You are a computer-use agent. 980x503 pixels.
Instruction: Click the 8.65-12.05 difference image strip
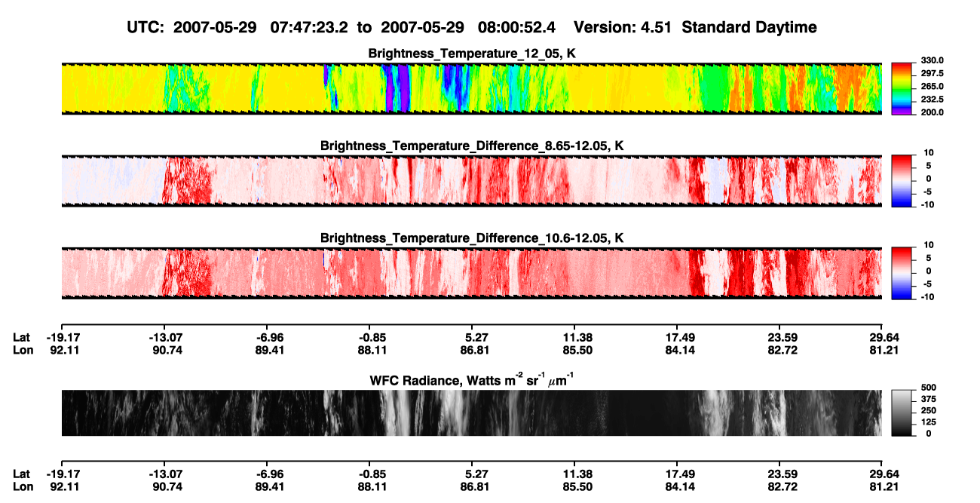[x=471, y=181]
